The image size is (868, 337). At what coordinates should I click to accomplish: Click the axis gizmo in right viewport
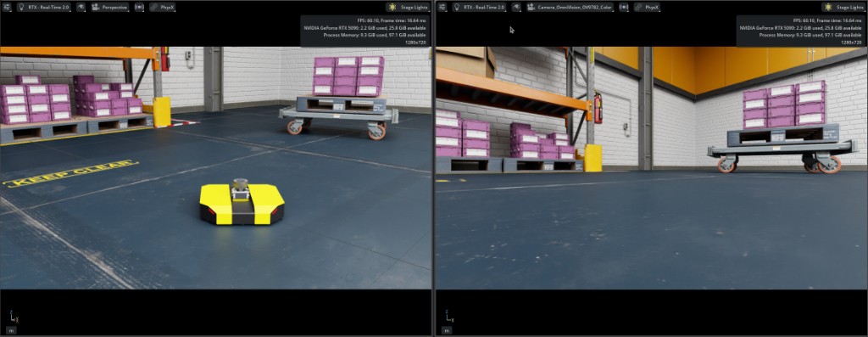[449, 316]
